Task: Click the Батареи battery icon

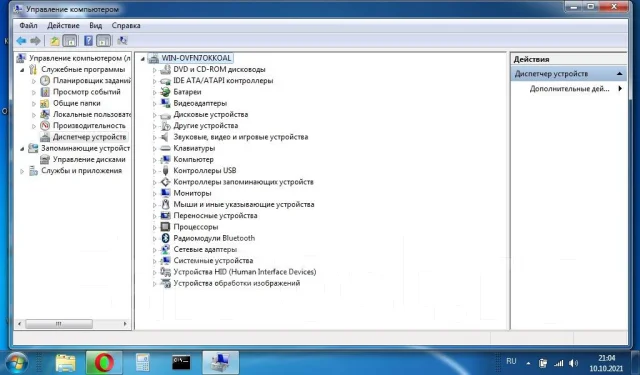Action: pos(165,92)
